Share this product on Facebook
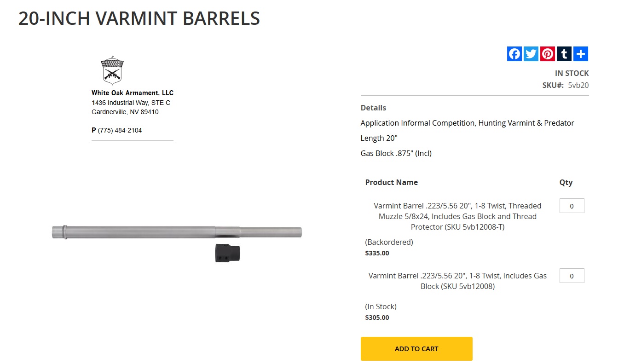The height and width of the screenshot is (364, 624). tap(514, 54)
